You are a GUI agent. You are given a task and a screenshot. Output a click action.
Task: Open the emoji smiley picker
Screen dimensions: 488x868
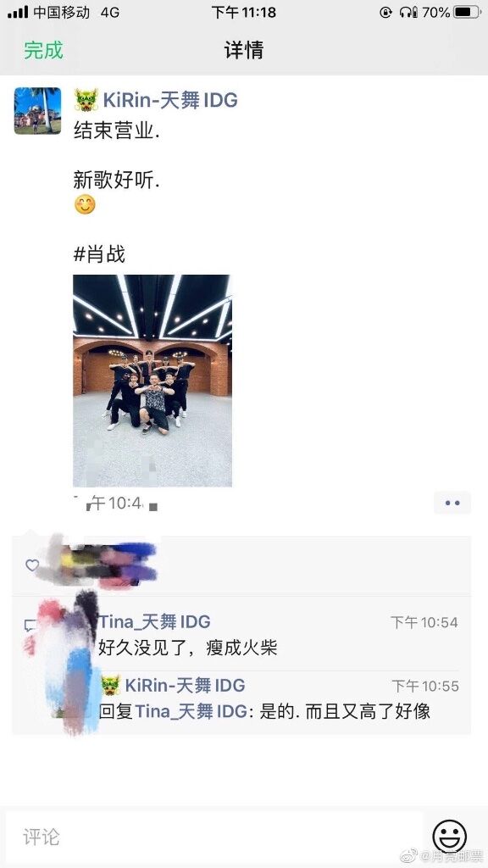pyautogui.click(x=449, y=837)
